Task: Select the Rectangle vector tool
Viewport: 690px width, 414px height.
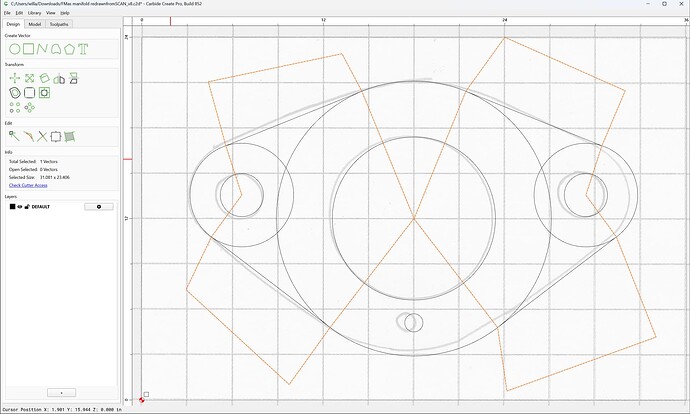Action: 29,49
